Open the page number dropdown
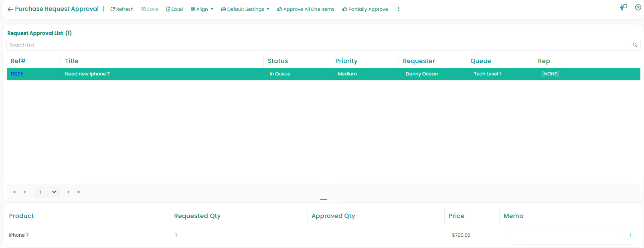 [x=47, y=192]
